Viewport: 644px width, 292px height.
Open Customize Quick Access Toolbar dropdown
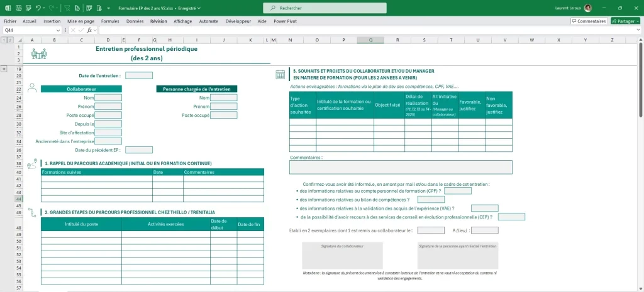pos(108,8)
